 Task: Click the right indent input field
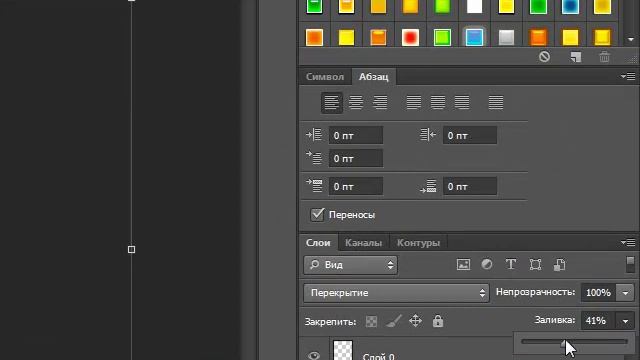pos(470,135)
